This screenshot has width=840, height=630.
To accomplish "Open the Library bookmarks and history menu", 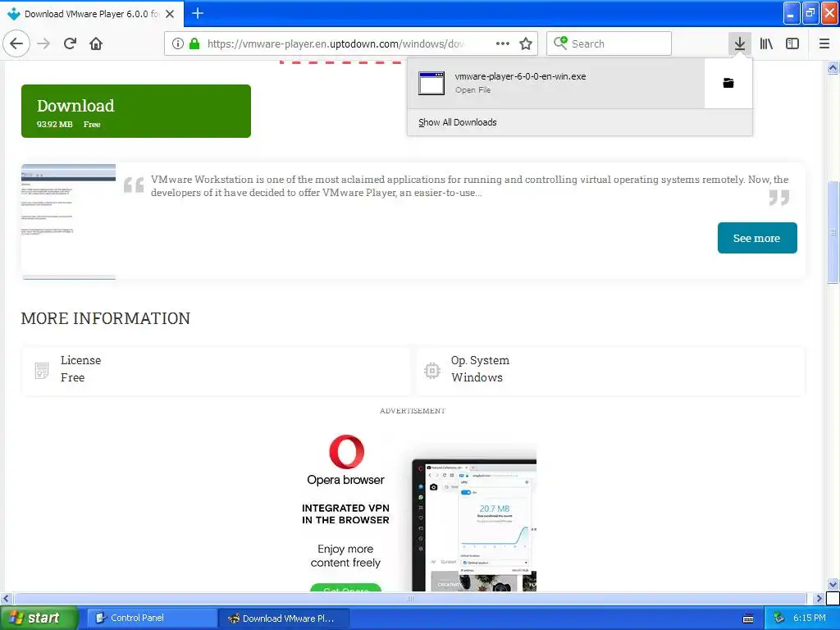I will pos(766,43).
